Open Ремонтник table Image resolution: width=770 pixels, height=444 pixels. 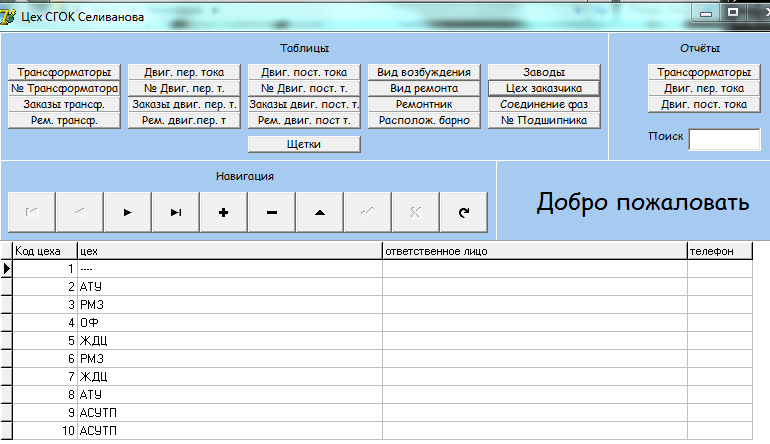coord(424,104)
